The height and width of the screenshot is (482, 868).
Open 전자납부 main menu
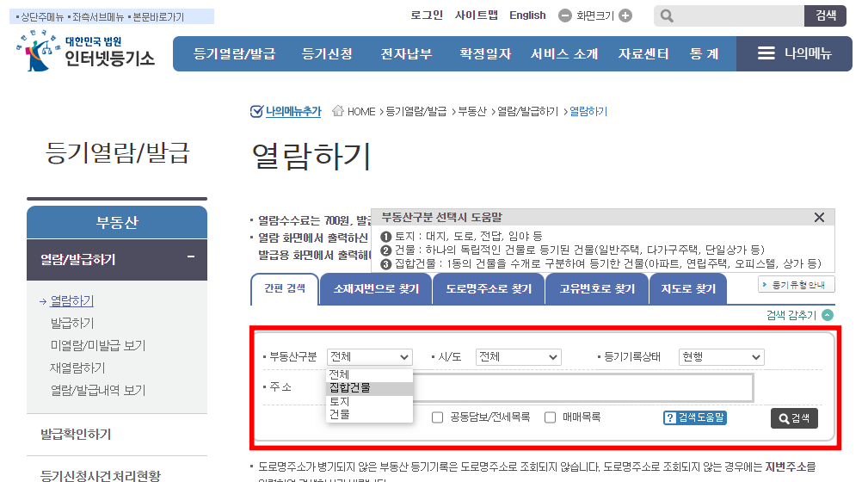[x=406, y=53]
